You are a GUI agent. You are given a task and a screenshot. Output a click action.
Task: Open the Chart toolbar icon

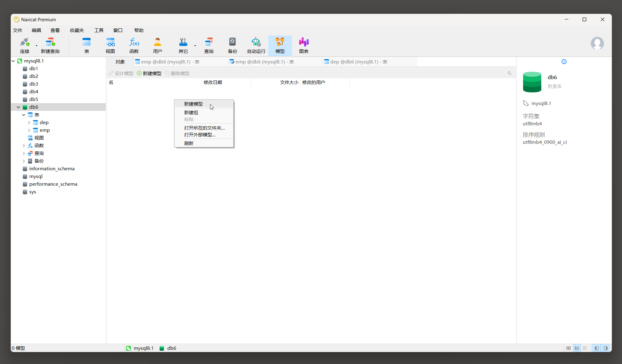pyautogui.click(x=303, y=45)
